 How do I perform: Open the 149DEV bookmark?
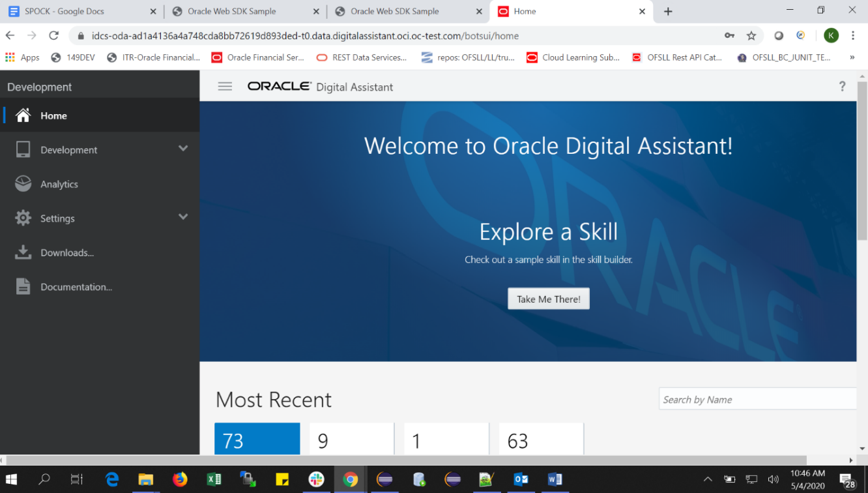(x=72, y=57)
